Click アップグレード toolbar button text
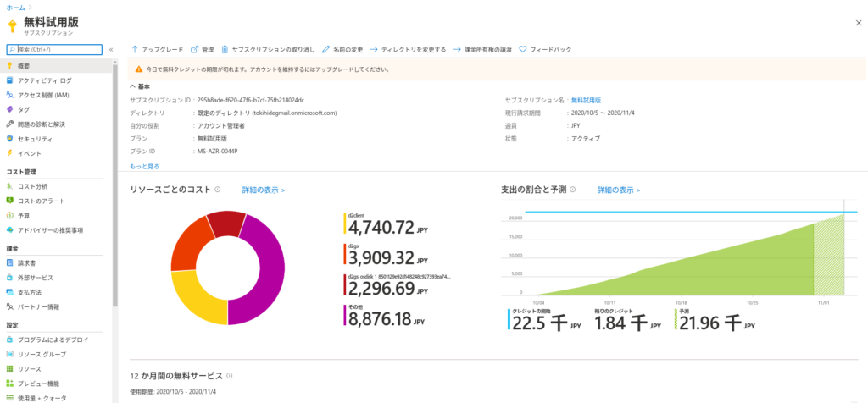The image size is (868, 403). [163, 49]
